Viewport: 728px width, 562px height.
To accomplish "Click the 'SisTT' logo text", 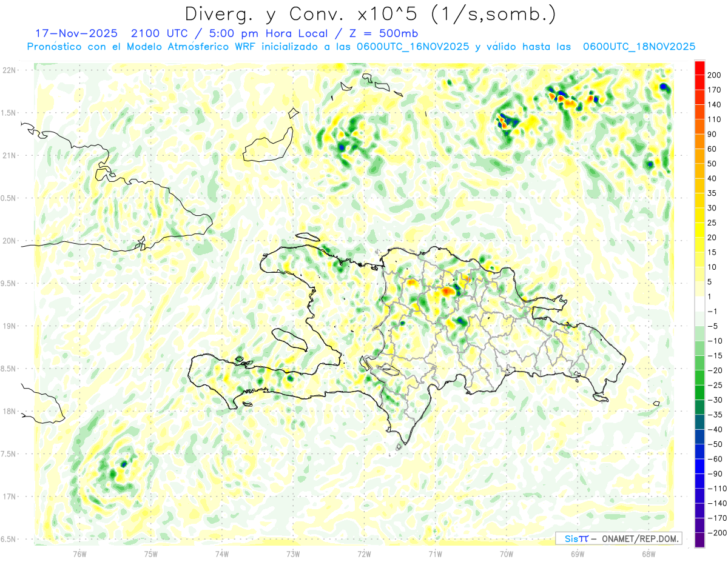I will click(577, 538).
